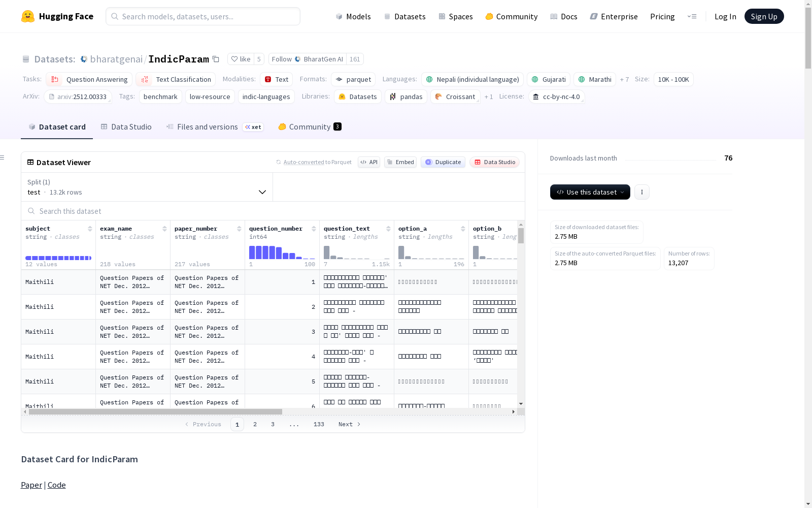Image resolution: width=812 pixels, height=508 pixels.
Task: Copy dataset name with the copy icon
Action: click(216, 59)
